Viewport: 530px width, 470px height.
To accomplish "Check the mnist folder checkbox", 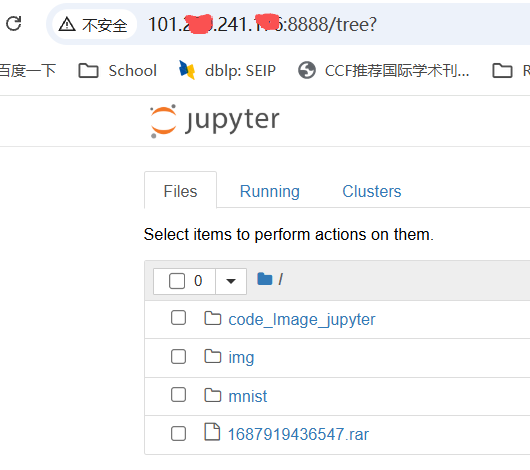I will click(x=178, y=395).
